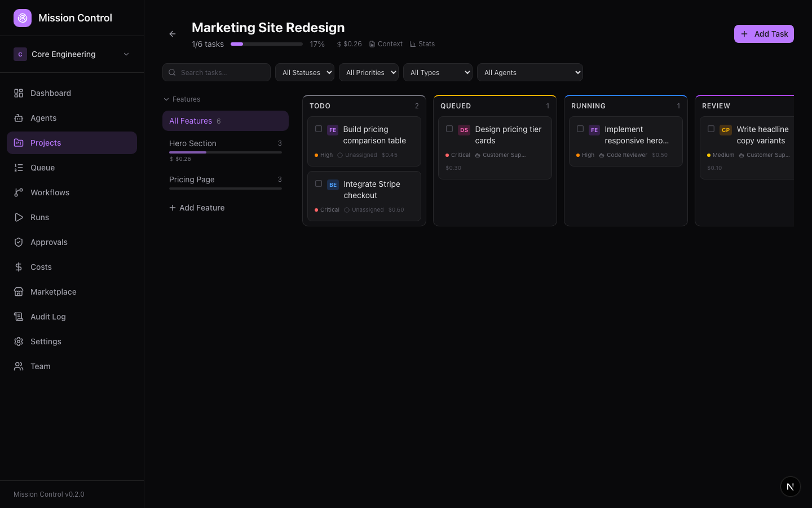Open the Agents robot icon
This screenshot has width=812, height=508.
19,118
